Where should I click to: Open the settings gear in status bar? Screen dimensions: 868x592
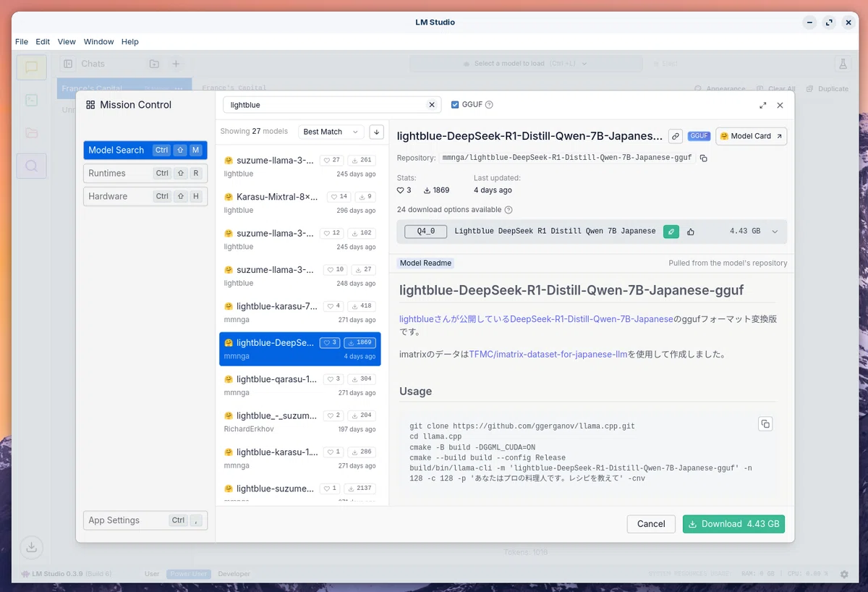tap(844, 574)
